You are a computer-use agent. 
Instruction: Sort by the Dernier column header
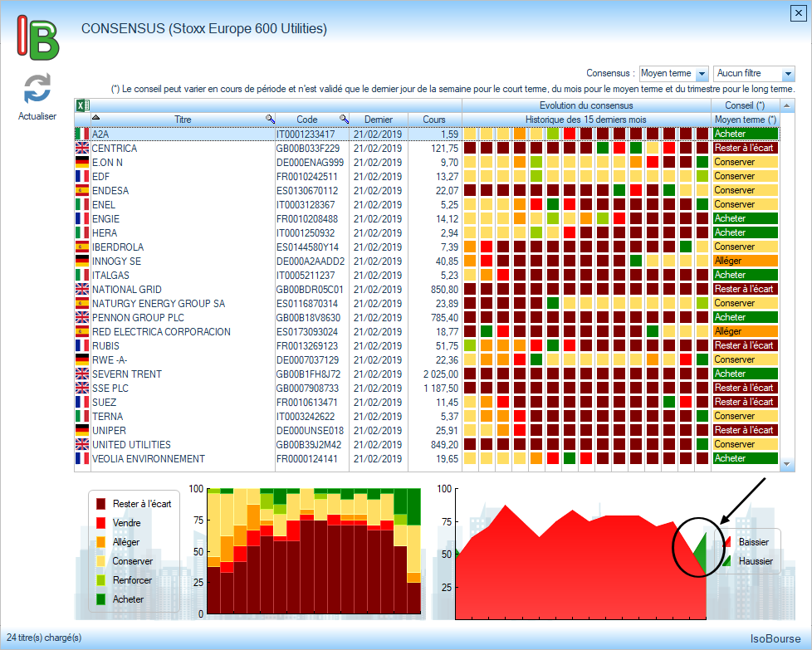point(379,120)
